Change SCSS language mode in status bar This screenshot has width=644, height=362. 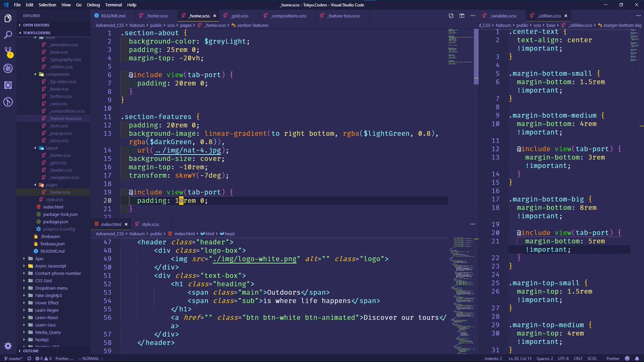592,358
